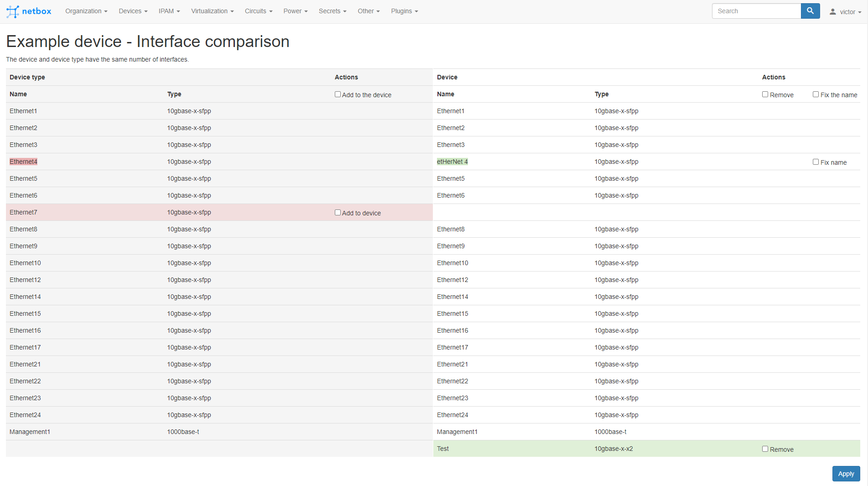Image resolution: width=868 pixels, height=486 pixels.
Task: Check the header 'Add to the device' checkbox
Action: pyautogui.click(x=338, y=94)
